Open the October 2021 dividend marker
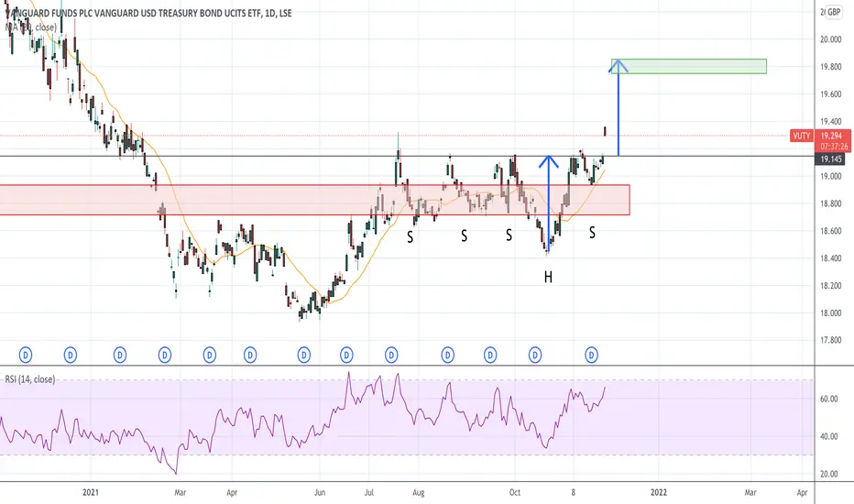 point(535,356)
